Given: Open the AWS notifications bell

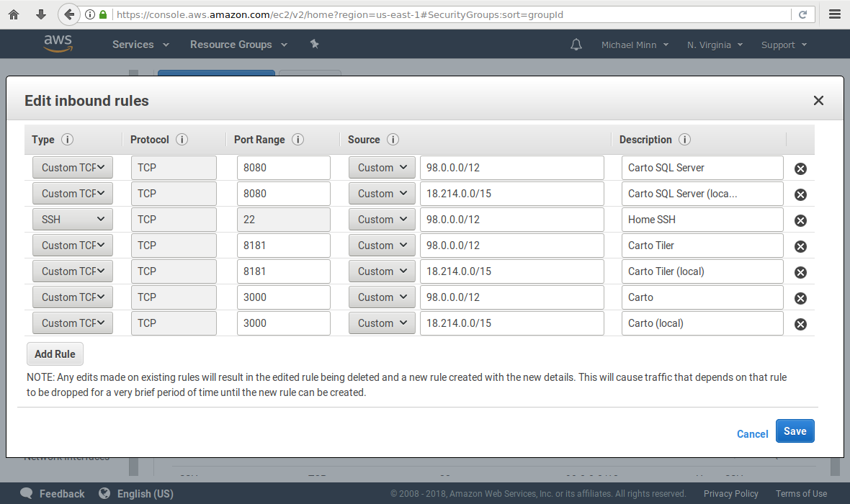Looking at the screenshot, I should (576, 45).
